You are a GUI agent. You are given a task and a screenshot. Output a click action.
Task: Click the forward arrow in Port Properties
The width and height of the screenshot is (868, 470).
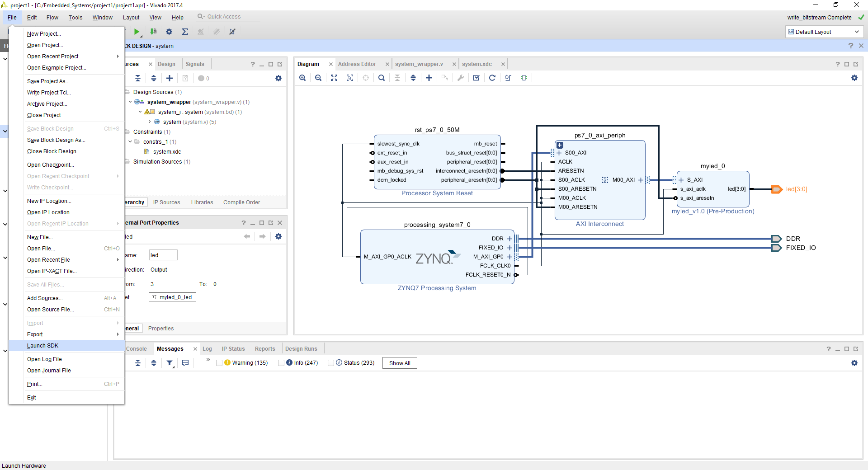coord(263,236)
